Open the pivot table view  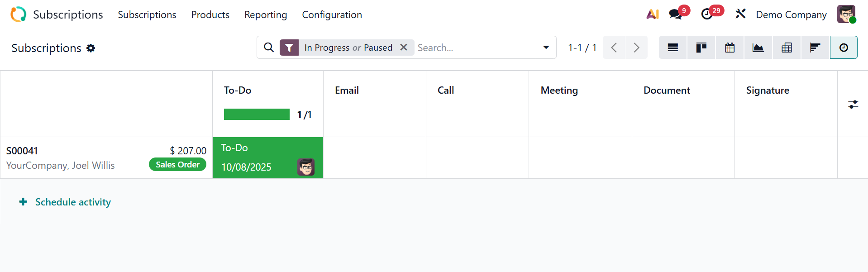pyautogui.click(x=787, y=48)
